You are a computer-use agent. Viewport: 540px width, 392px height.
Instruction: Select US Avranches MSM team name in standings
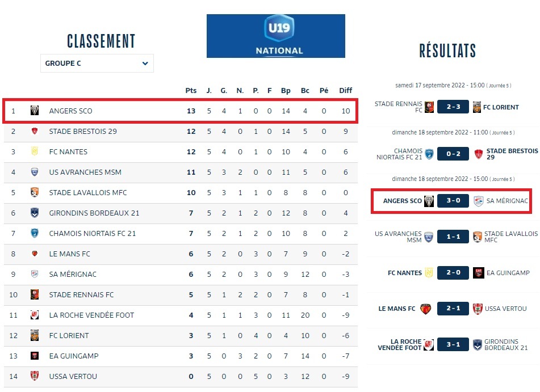pyautogui.click(x=85, y=172)
